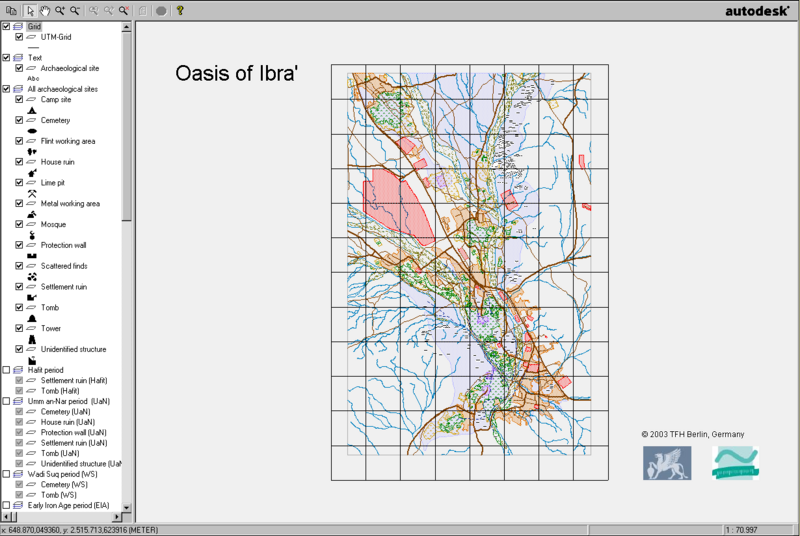Screen dimensions: 800x536
Task: Click the winged horse logo
Action: tap(664, 462)
